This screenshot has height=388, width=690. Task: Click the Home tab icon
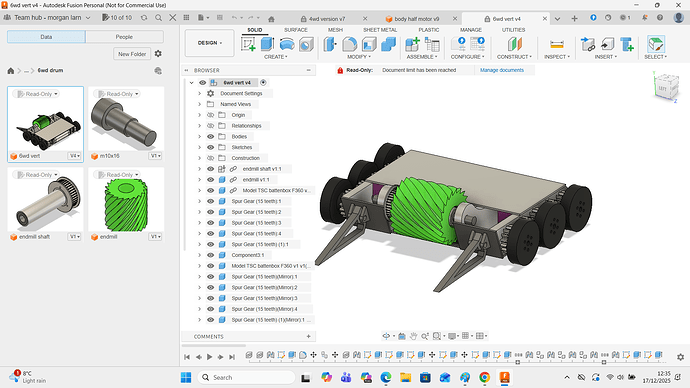(271, 19)
